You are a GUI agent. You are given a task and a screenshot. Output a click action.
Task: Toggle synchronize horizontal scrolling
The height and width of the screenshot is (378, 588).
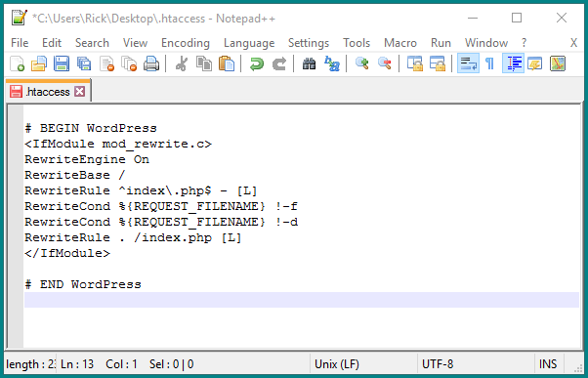tap(438, 63)
